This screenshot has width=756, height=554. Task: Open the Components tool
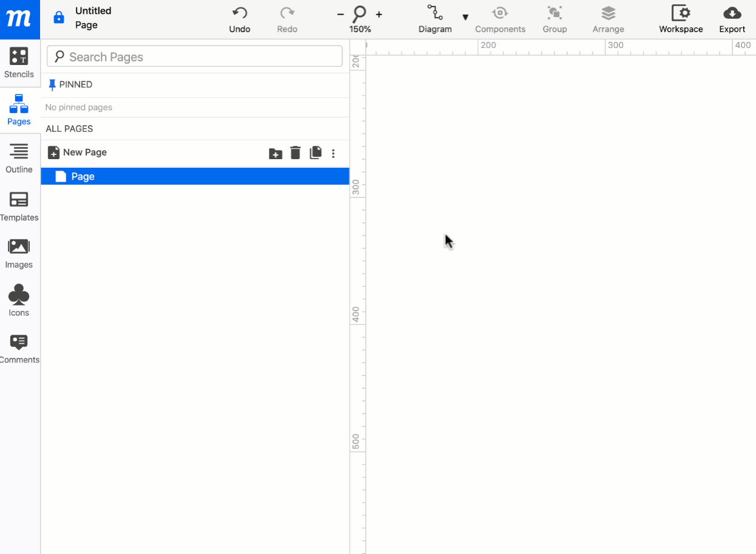point(500,19)
